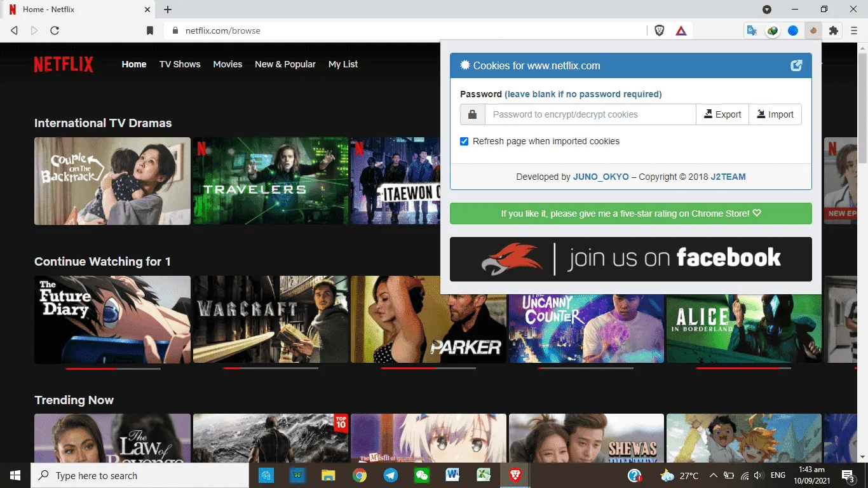Viewport: 868px width, 488px height.
Task: Reload the Netflix page
Action: pos(55,30)
